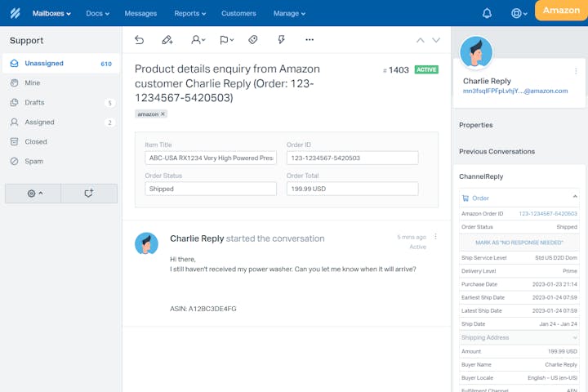Click the undo reply arrow icon
The height and width of the screenshot is (392, 588).
(139, 39)
